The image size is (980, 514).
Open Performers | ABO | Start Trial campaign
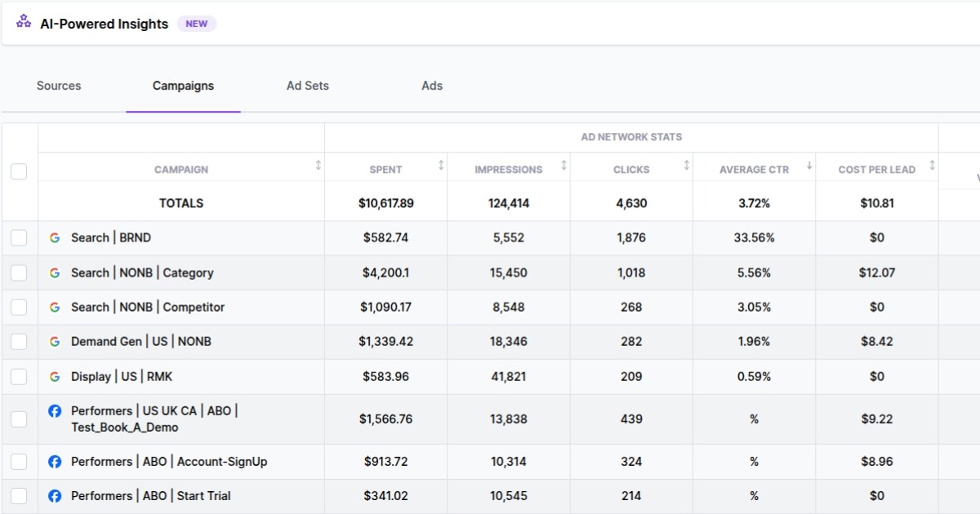click(x=151, y=496)
